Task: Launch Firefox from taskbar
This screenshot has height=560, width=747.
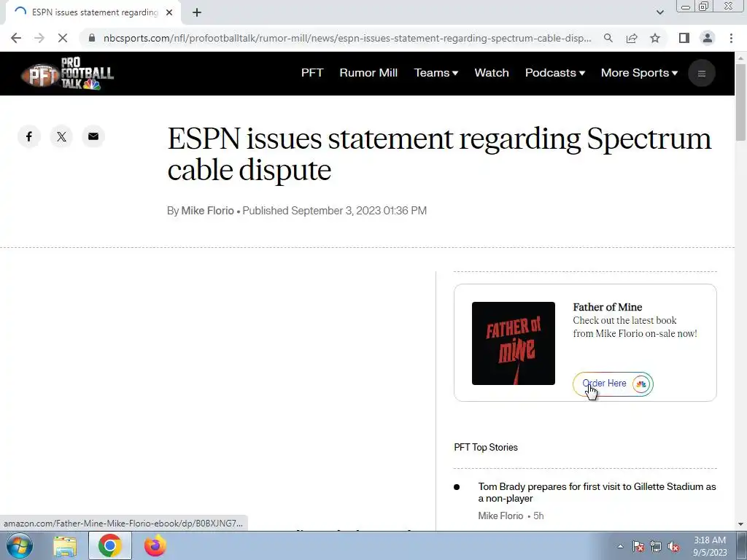Action: pyautogui.click(x=155, y=546)
